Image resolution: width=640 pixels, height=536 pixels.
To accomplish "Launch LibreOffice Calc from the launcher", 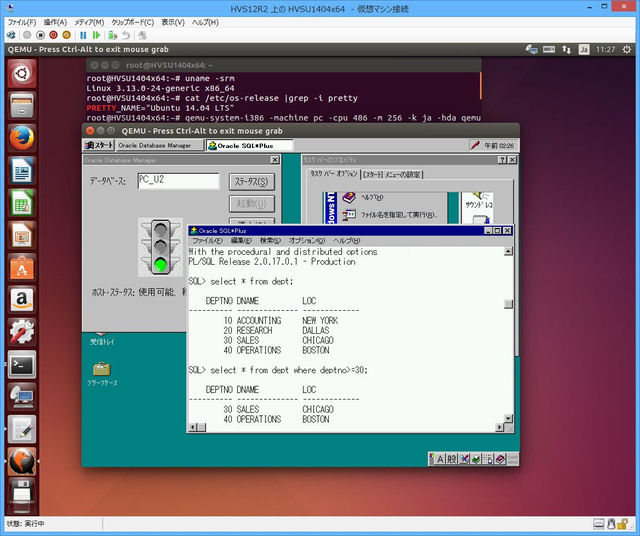I will point(22,202).
